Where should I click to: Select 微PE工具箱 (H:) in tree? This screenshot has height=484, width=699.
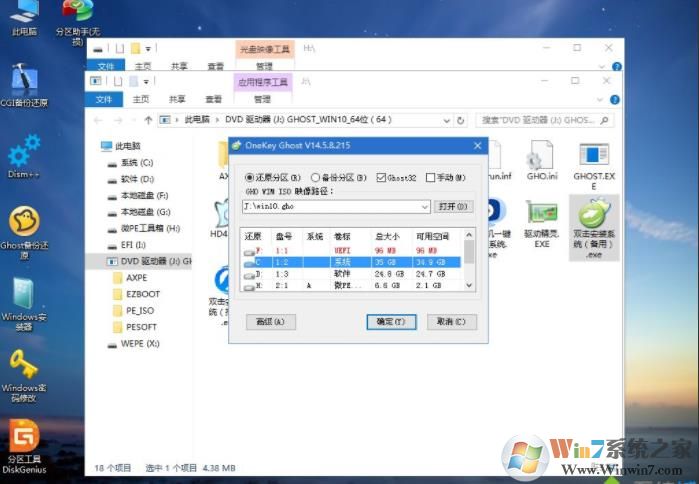(144, 229)
